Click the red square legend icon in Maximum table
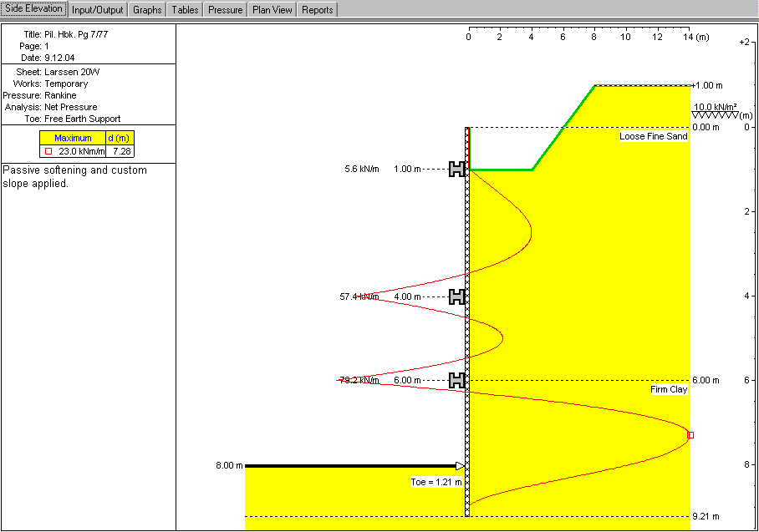 pos(48,151)
